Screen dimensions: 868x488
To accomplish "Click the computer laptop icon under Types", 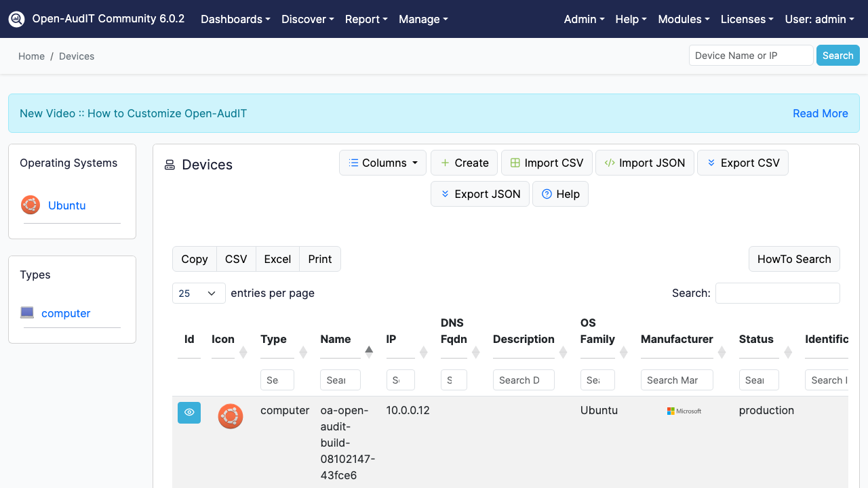I will [x=27, y=312].
